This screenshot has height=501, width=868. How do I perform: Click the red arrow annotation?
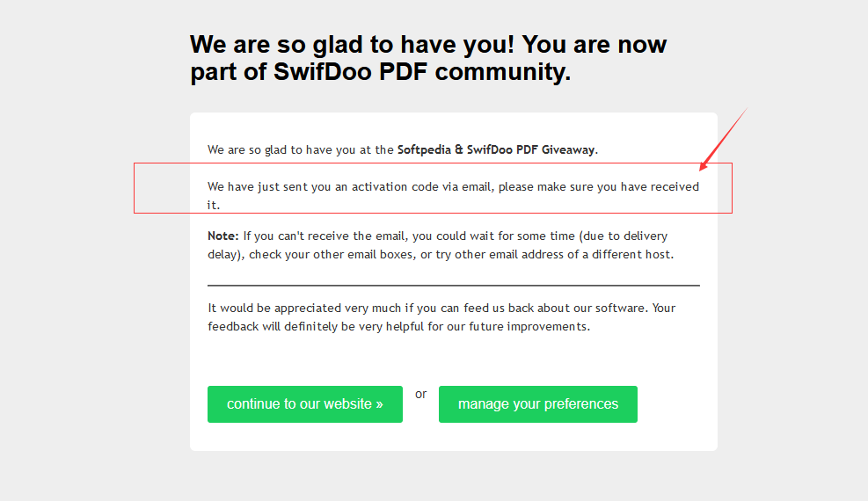723,139
